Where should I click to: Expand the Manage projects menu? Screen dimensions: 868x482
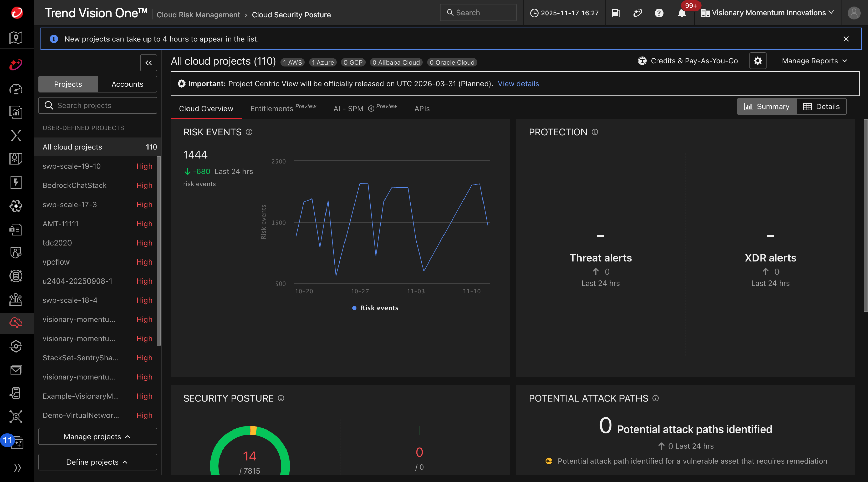[98, 437]
